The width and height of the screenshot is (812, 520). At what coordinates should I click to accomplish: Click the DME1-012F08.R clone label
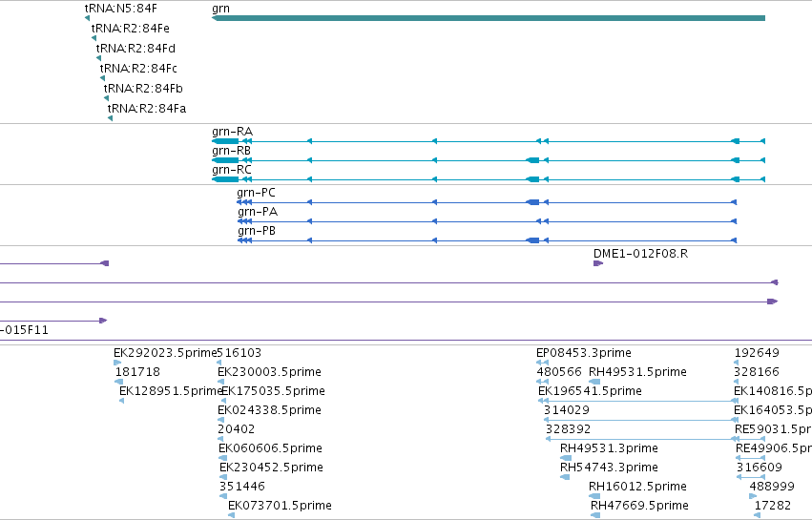pyautogui.click(x=640, y=254)
